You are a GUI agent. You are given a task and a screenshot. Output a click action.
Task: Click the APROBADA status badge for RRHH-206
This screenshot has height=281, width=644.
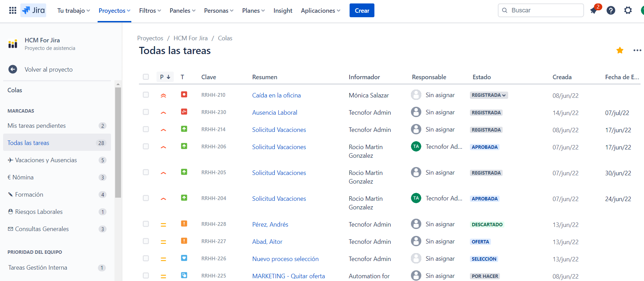(x=485, y=147)
